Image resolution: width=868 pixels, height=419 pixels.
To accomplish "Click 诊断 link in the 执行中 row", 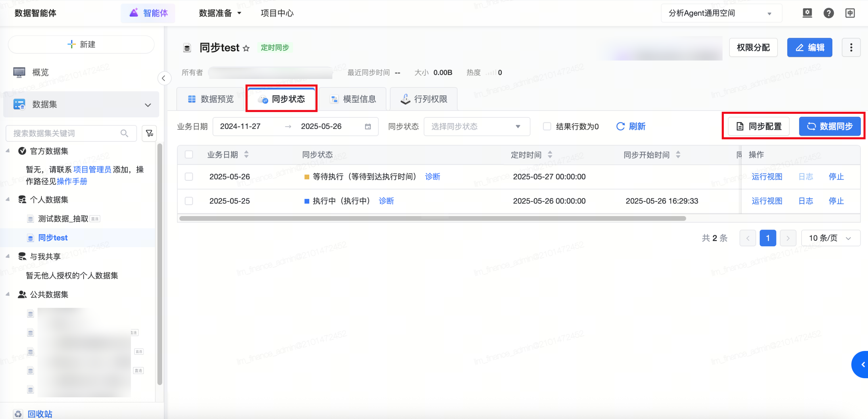I will click(x=386, y=201).
